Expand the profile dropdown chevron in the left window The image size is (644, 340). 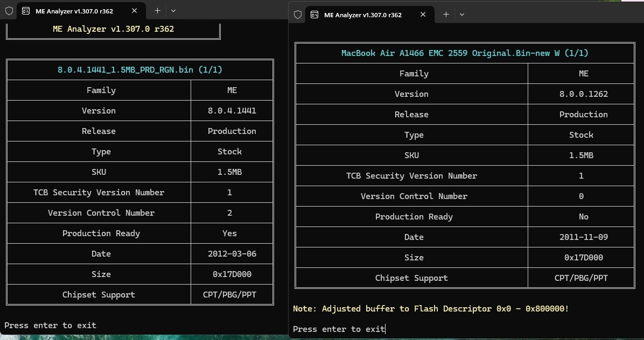tap(173, 11)
